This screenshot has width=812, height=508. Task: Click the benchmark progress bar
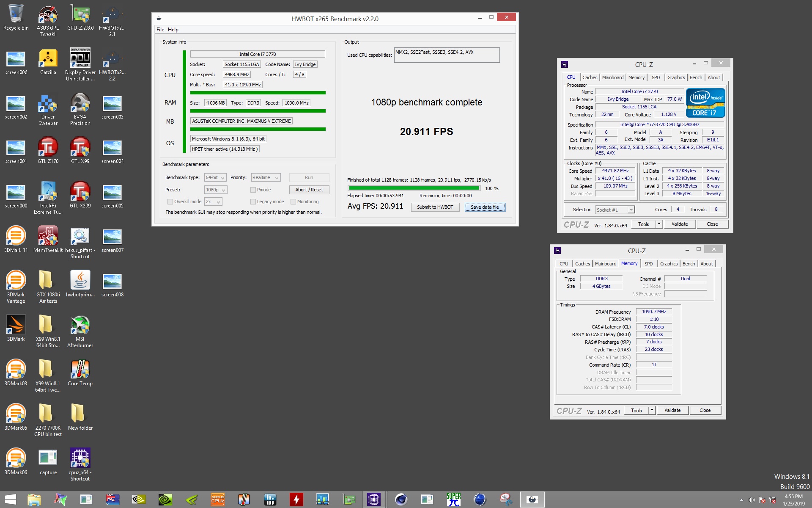pos(414,188)
